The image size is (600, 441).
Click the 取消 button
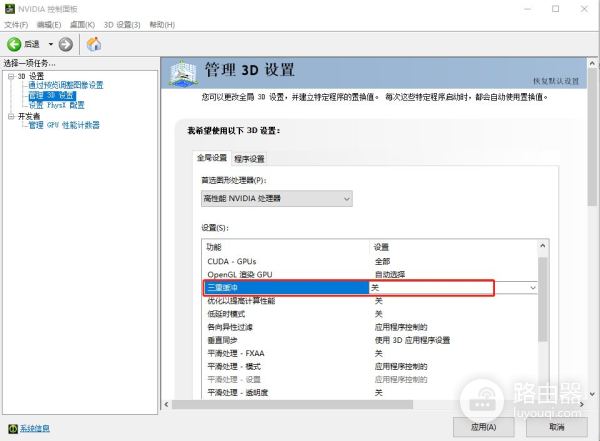[x=557, y=427]
